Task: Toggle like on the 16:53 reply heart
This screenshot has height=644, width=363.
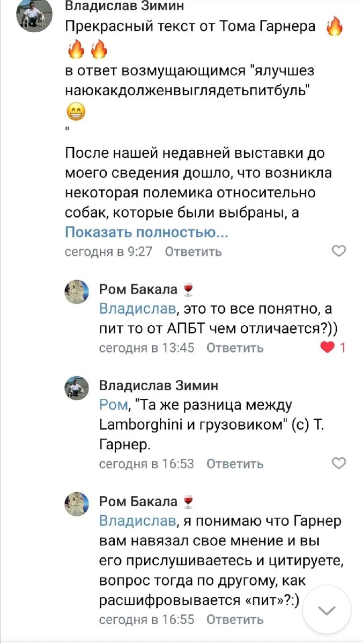Action: 339,462
